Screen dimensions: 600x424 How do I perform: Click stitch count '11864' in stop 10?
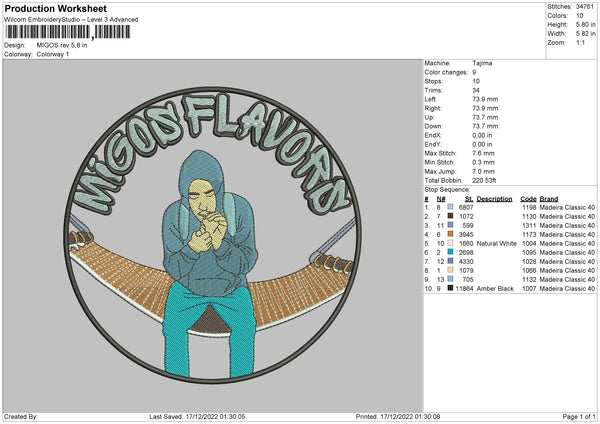click(x=465, y=289)
